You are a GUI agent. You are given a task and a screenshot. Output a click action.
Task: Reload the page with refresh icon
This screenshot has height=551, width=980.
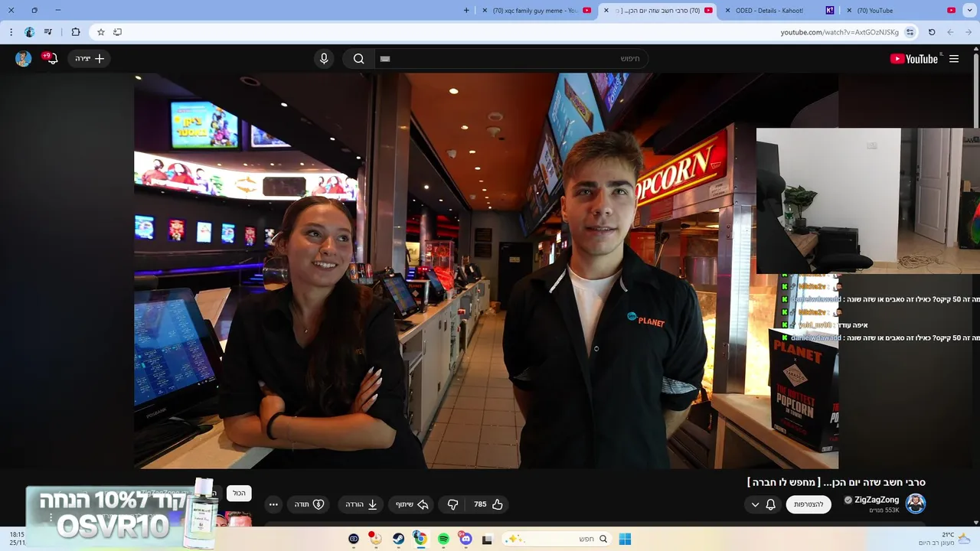click(932, 32)
